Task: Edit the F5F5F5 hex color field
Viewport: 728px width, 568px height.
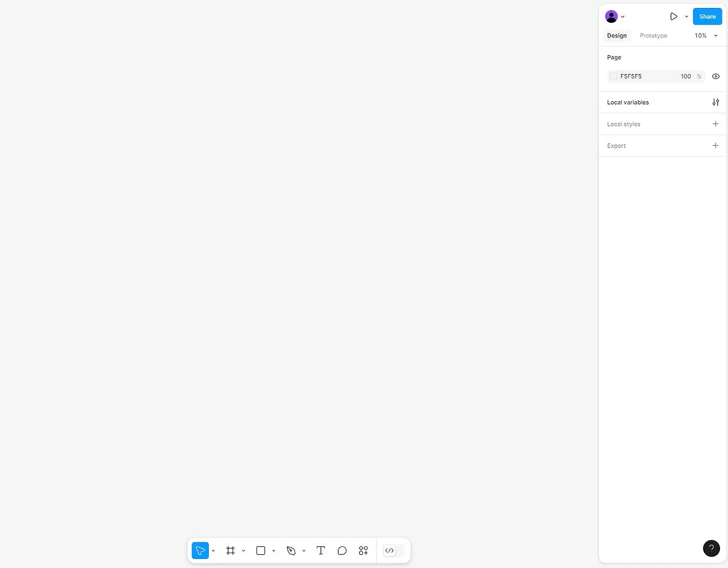Action: coord(631,76)
